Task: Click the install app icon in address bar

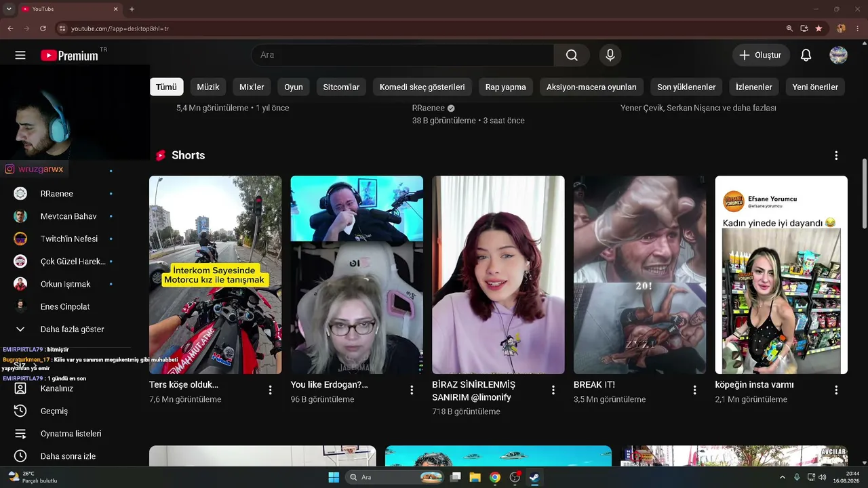Action: [x=804, y=28]
